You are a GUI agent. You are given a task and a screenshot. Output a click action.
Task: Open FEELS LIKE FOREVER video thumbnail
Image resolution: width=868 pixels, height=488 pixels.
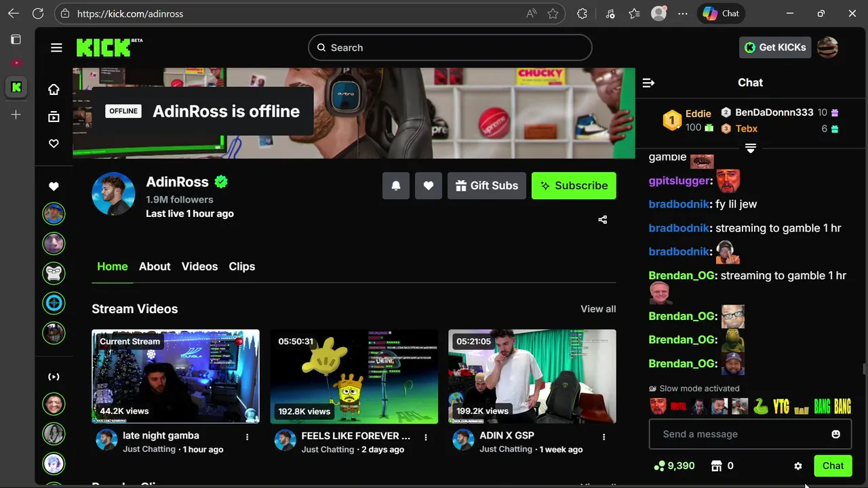tap(354, 377)
